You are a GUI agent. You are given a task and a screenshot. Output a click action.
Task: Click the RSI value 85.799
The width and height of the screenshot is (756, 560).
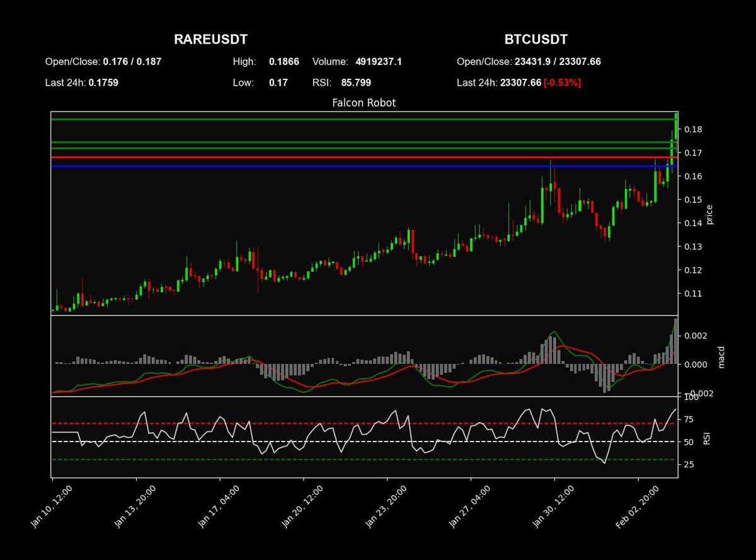(x=357, y=83)
